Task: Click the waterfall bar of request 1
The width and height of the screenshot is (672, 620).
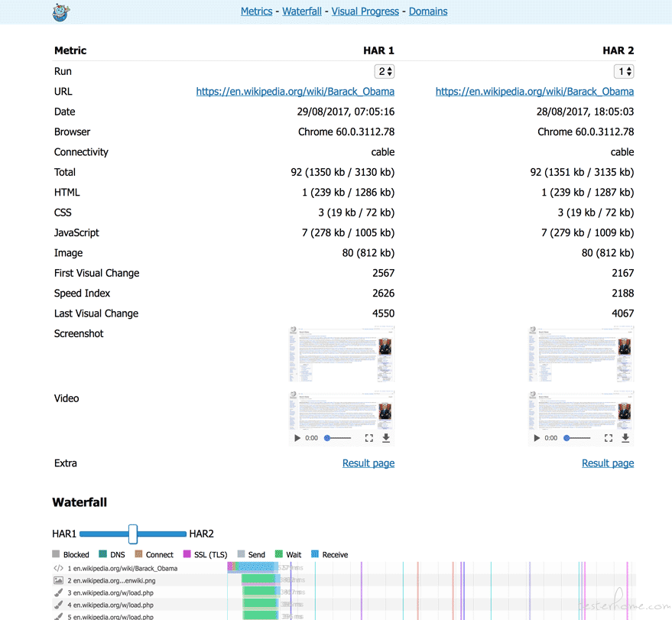Action: point(253,567)
